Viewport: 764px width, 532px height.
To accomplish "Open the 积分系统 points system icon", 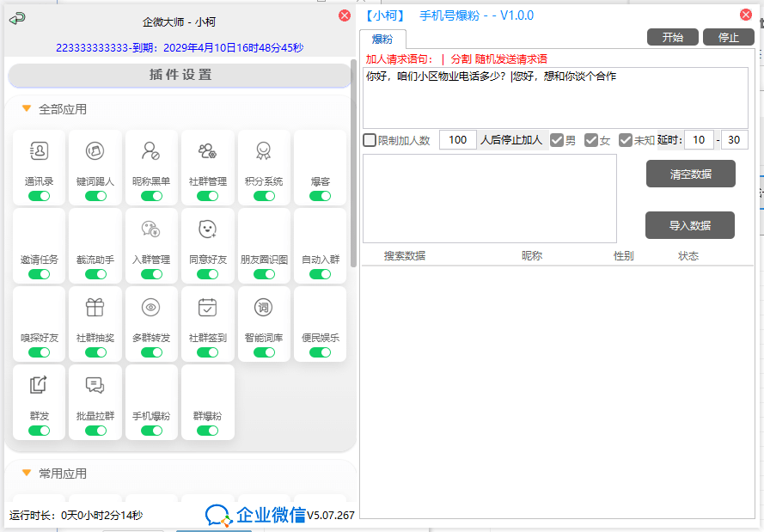I will [264, 151].
